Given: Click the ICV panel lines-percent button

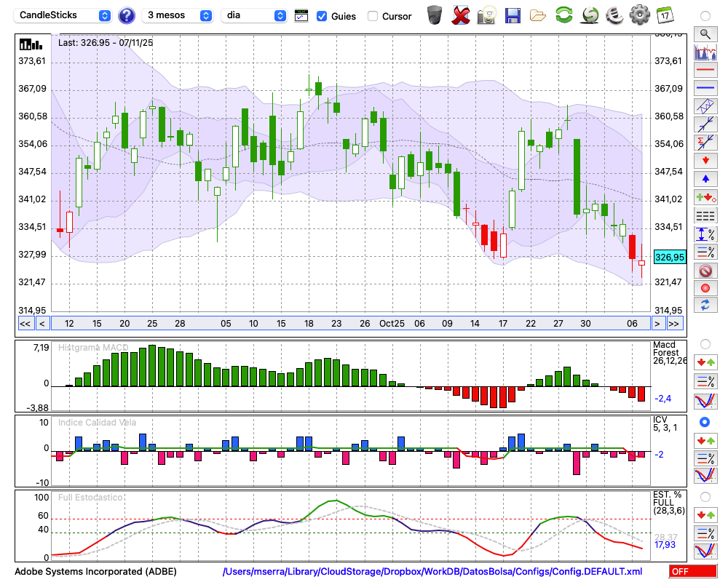Looking at the screenshot, I should (x=705, y=458).
